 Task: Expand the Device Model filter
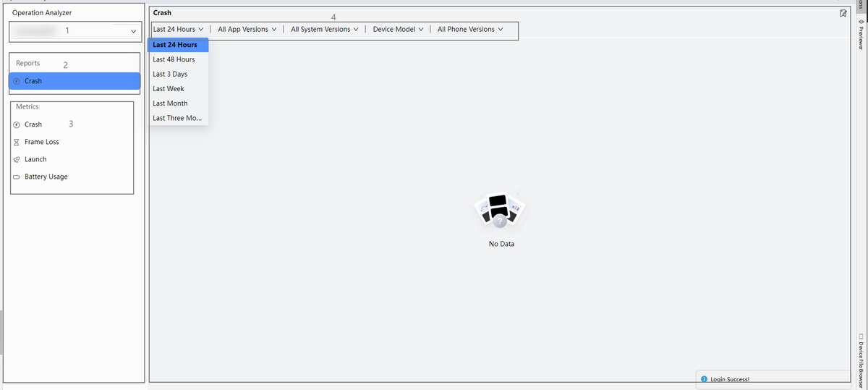398,30
